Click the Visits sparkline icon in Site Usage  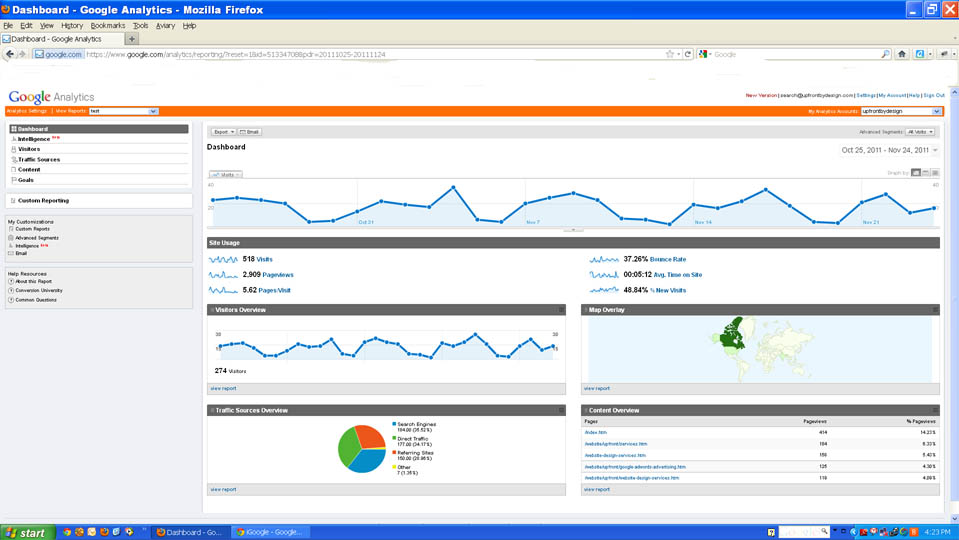tap(223, 259)
